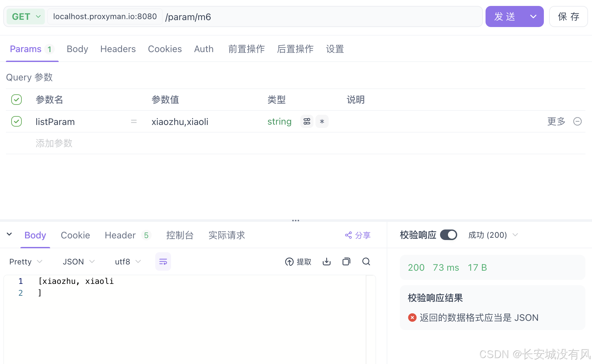
Task: Select the response Body tab
Action: 35,235
